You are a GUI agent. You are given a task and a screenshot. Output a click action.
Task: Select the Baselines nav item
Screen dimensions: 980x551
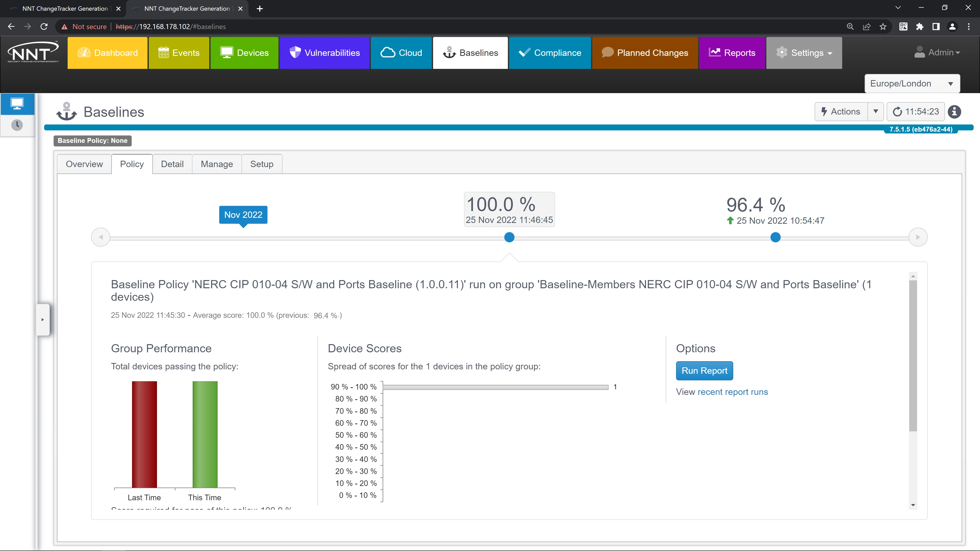tap(470, 53)
